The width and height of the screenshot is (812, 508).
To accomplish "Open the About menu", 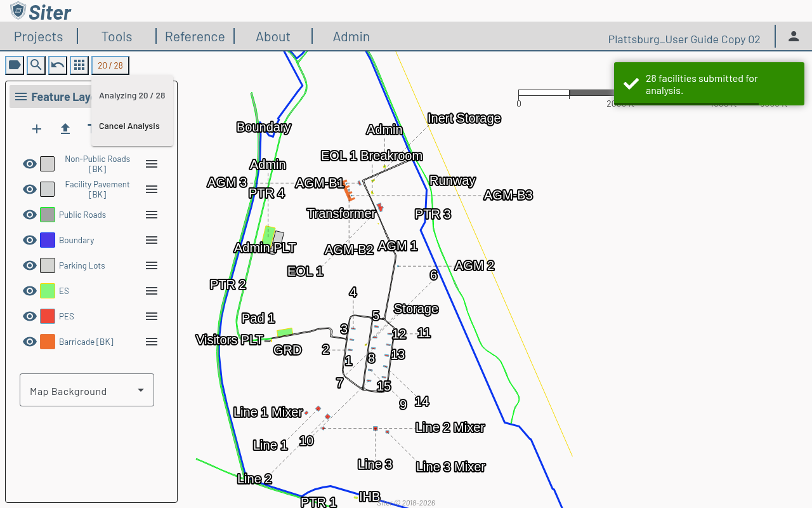I will pos(273,37).
